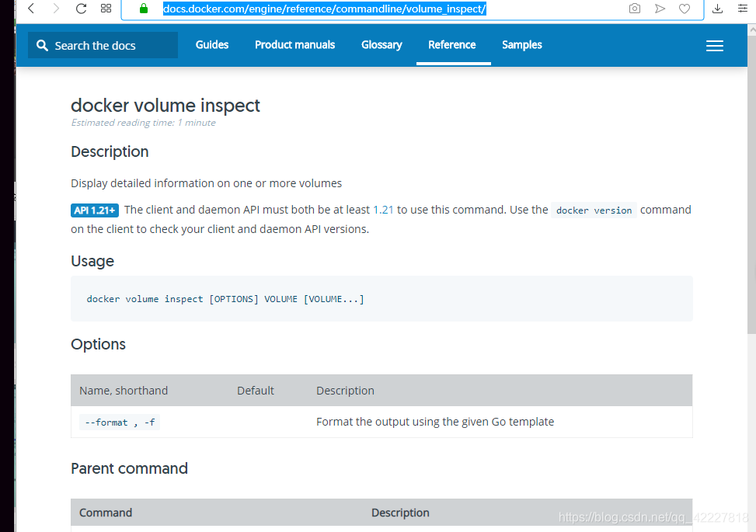
Task: Follow the 1.21 API version link
Action: pos(383,210)
